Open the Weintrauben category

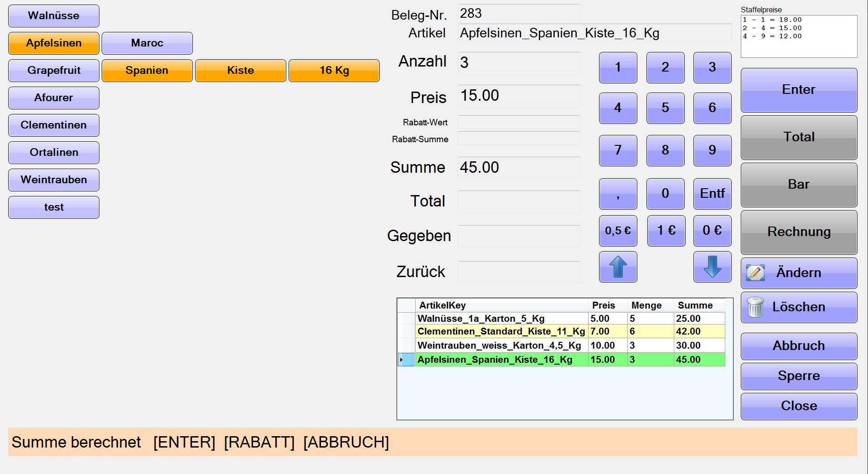point(54,180)
